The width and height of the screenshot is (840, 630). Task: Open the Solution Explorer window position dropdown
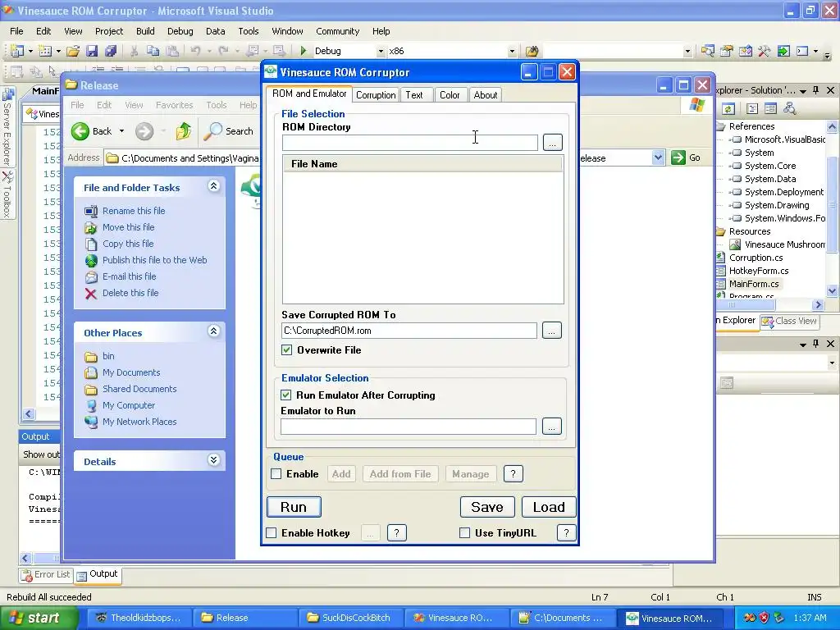[802, 91]
